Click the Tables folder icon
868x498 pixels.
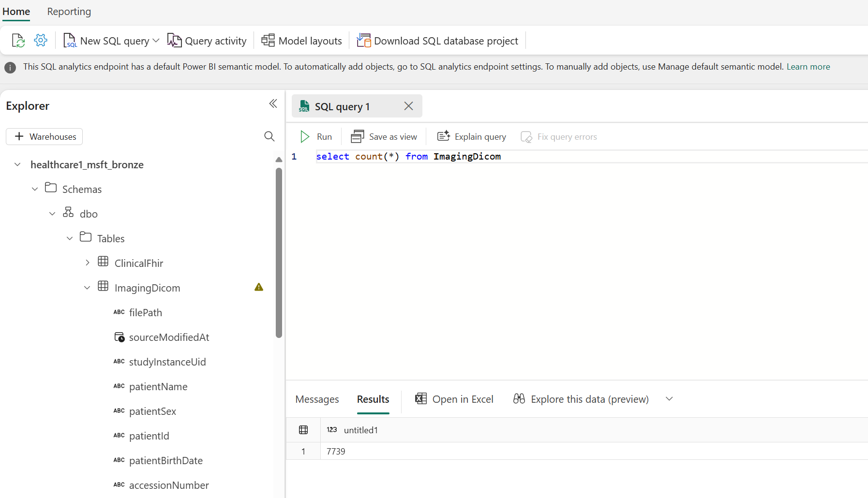tap(86, 237)
